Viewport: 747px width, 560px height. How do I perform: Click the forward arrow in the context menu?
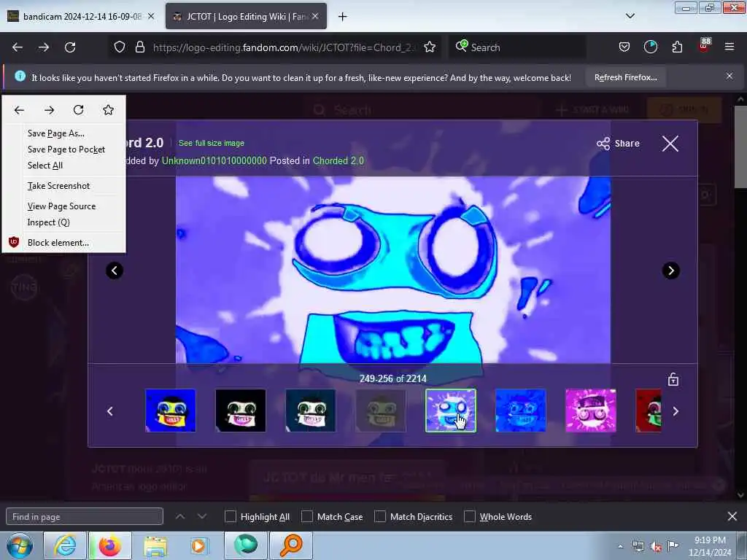tap(49, 110)
